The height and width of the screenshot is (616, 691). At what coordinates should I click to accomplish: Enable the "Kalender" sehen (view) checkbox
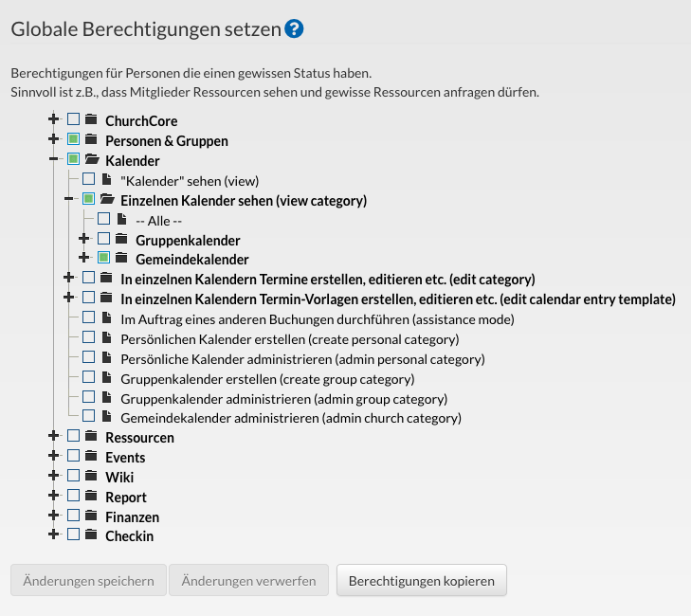[x=88, y=179]
